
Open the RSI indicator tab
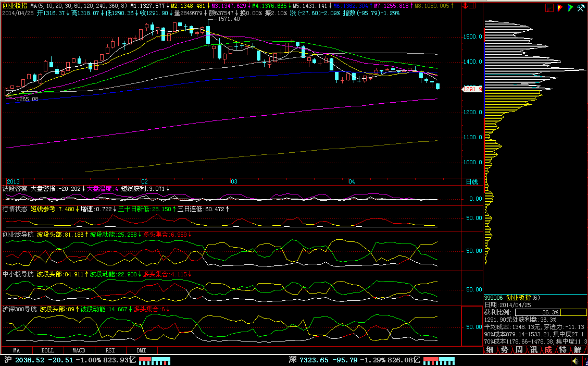[110, 350]
